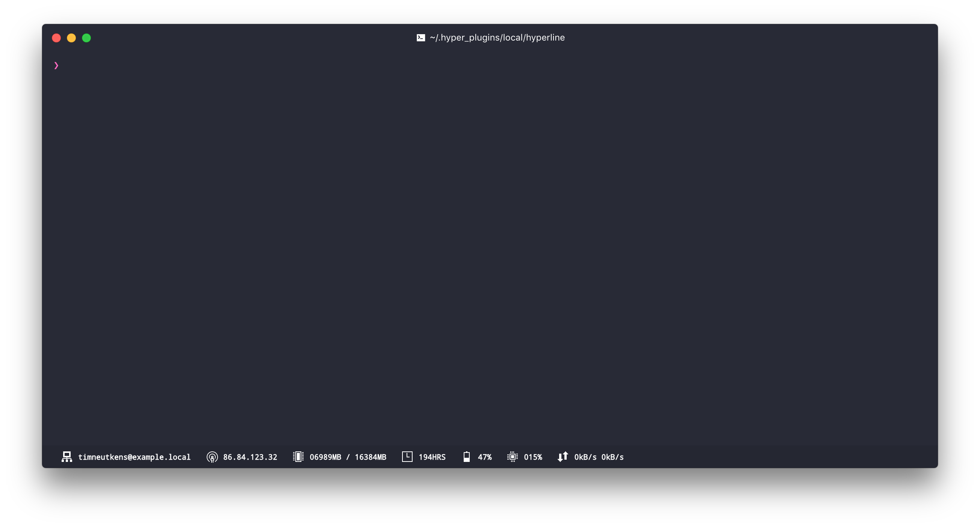
Task: Click the green zoom traffic light
Action: click(x=86, y=38)
